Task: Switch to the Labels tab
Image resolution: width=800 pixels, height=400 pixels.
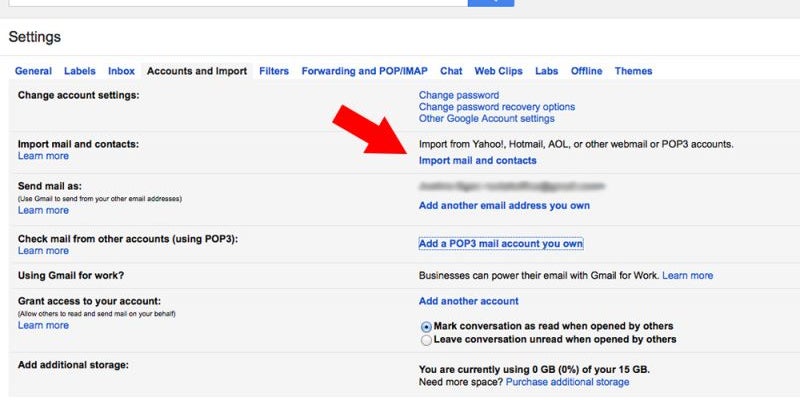Action: (x=80, y=71)
